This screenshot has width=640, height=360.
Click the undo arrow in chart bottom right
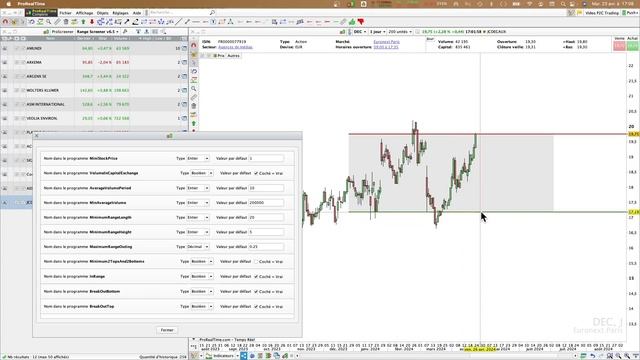(x=593, y=356)
